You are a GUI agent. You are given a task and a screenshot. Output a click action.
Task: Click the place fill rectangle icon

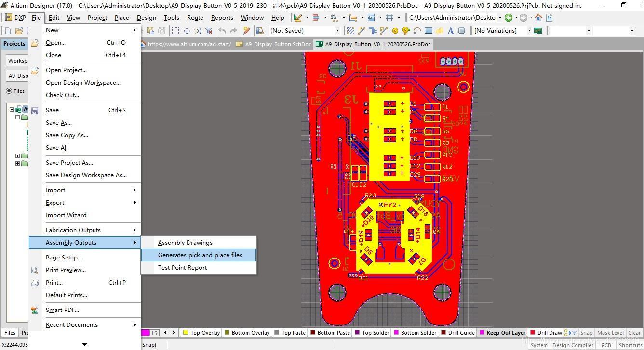click(x=429, y=31)
